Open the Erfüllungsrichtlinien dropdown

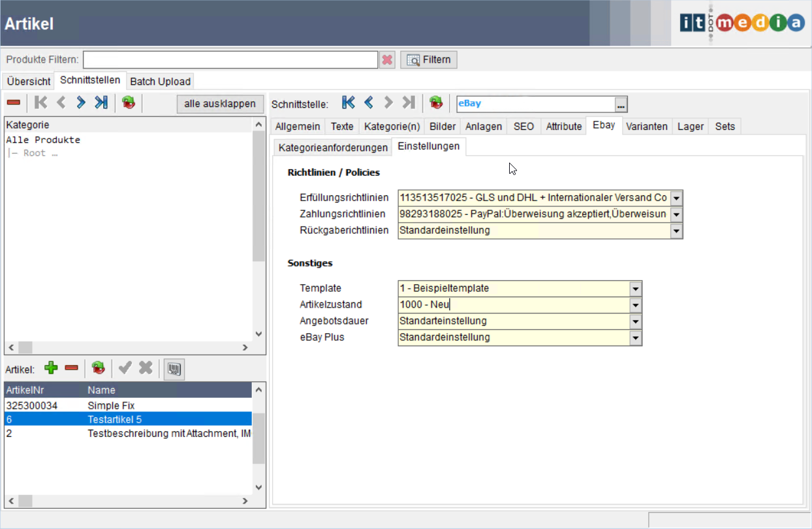pos(676,198)
